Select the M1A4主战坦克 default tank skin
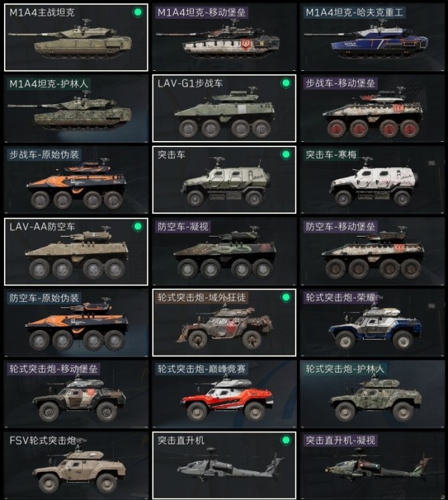The width and height of the screenshot is (448, 500). 76,37
